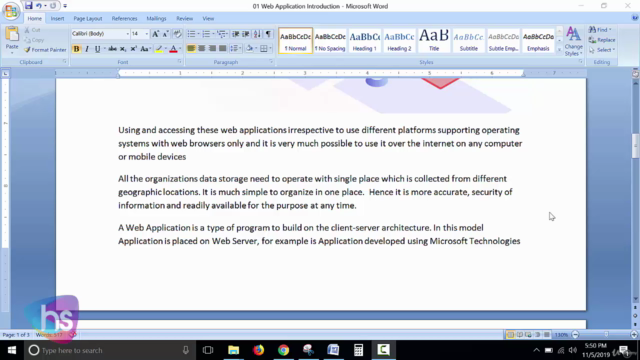The height and width of the screenshot is (360, 640).
Task: Click the ruler tab selector
Action: 5,73
